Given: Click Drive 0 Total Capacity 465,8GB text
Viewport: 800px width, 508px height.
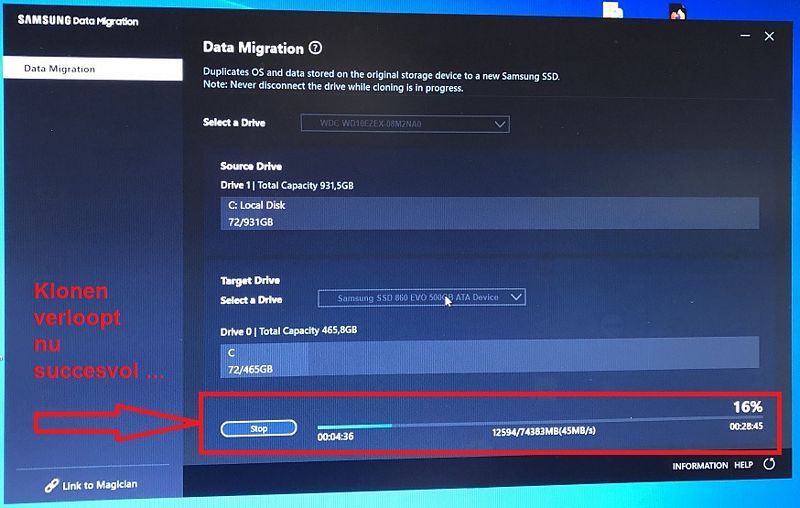Looking at the screenshot, I should coord(289,331).
